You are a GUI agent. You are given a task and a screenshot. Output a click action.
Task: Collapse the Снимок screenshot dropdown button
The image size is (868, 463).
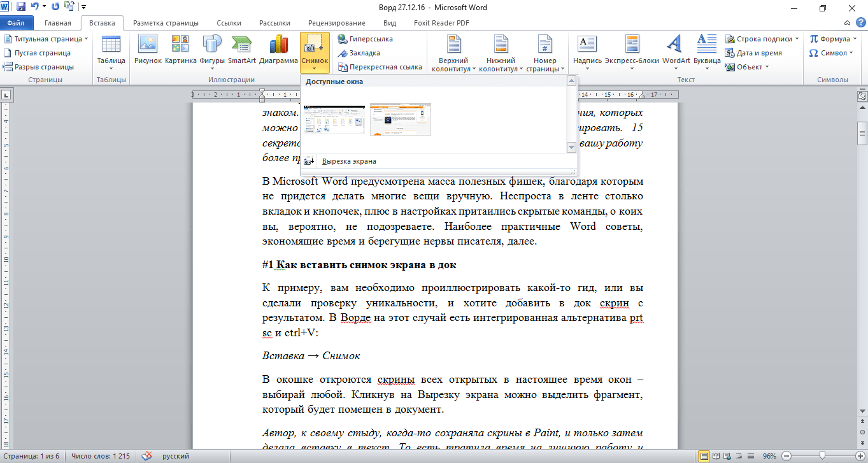[315, 52]
